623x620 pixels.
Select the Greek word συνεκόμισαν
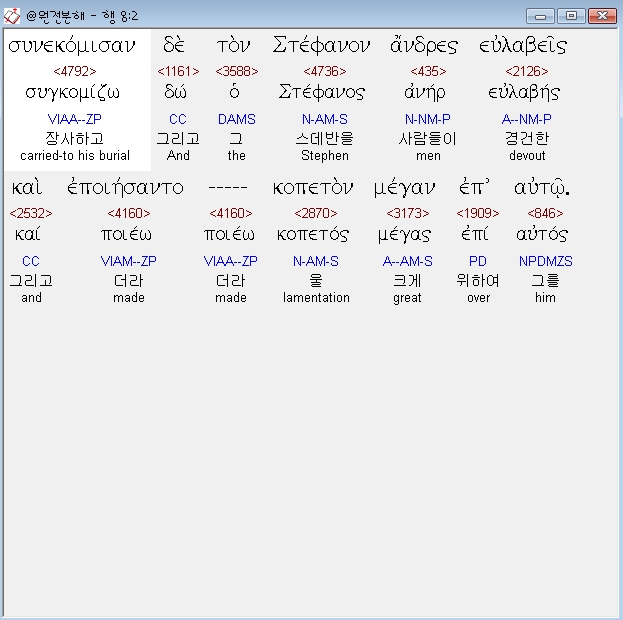click(72, 45)
